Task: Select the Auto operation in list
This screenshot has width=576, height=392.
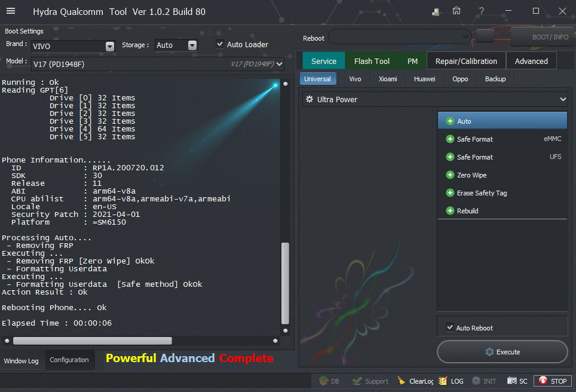Action: click(502, 121)
